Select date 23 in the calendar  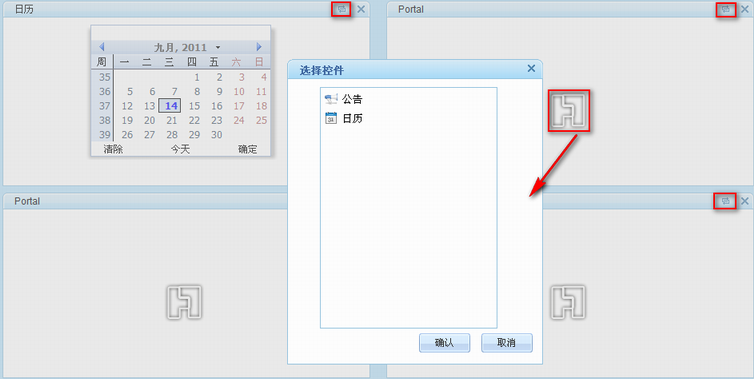tap(217, 120)
